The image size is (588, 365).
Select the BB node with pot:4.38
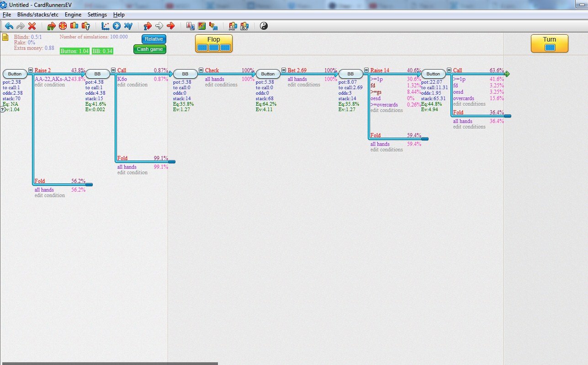[x=97, y=74]
